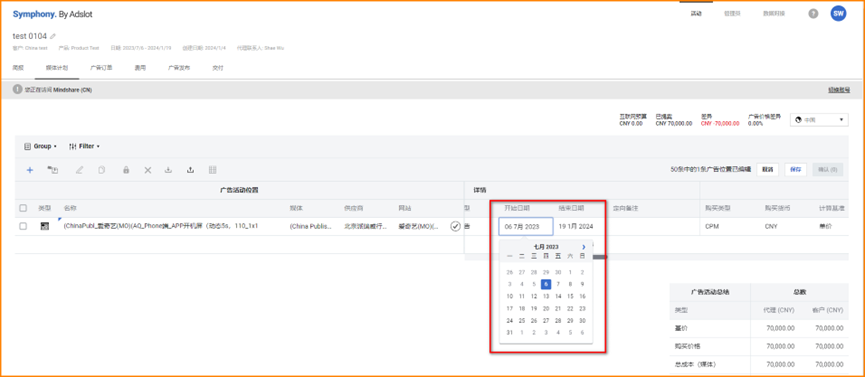Click the duplicate copy icon in toolbar

[102, 171]
